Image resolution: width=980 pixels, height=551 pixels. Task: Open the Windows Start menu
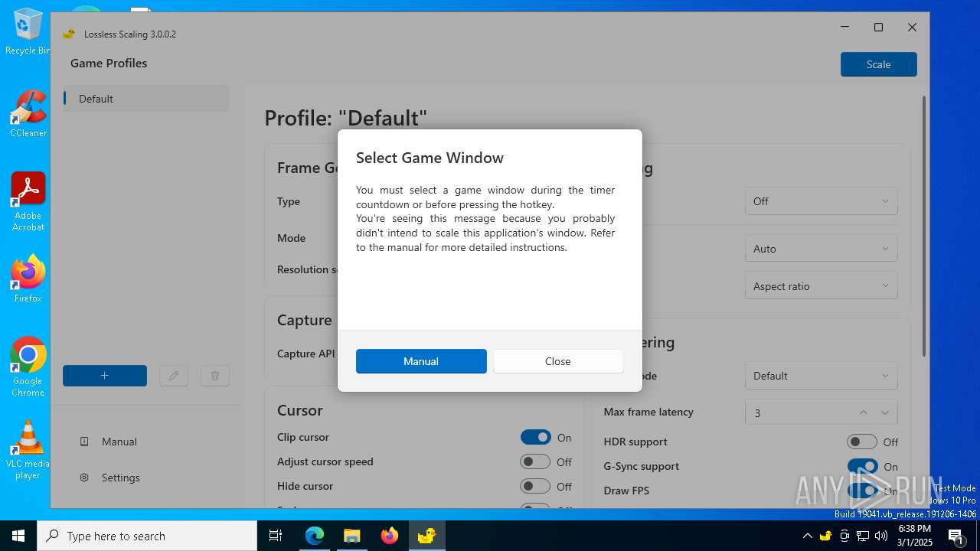point(18,536)
